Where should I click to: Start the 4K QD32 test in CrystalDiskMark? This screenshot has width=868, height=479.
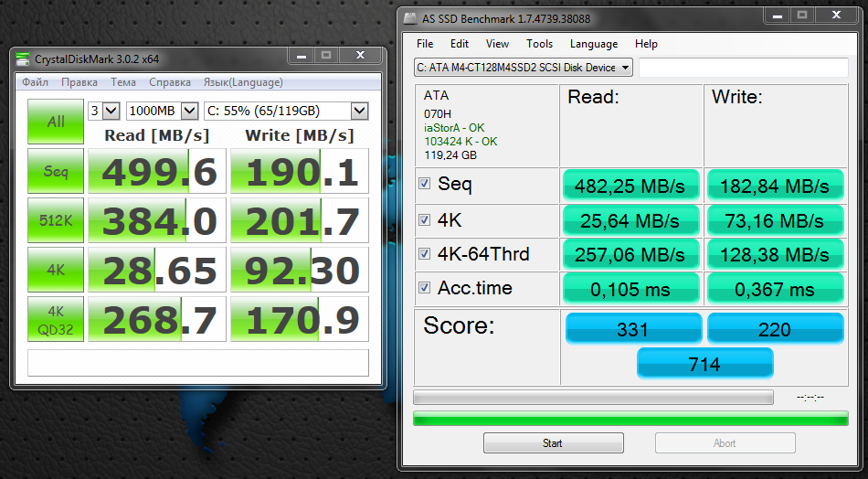point(56,319)
